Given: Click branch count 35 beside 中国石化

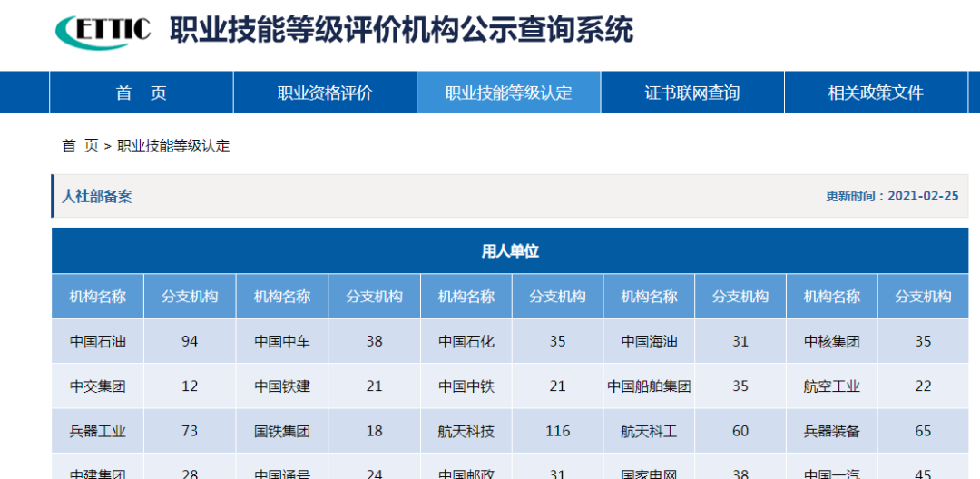Looking at the screenshot, I should [557, 342].
